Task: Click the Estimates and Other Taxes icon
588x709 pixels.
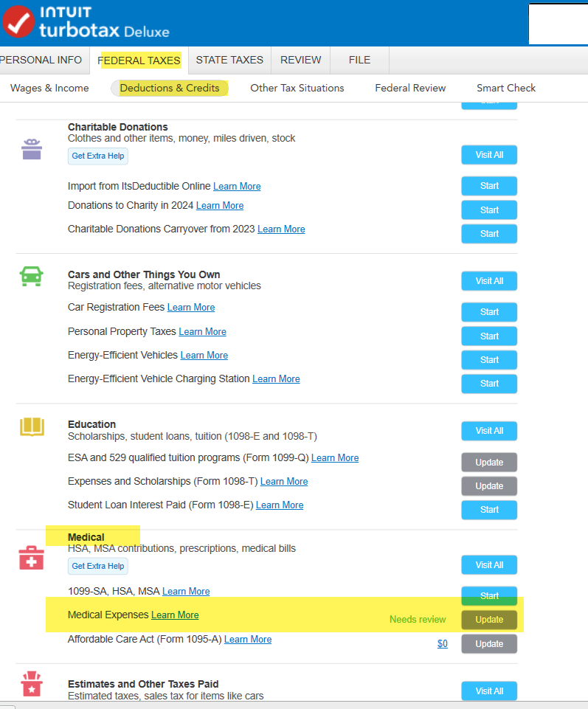Action: click(x=32, y=685)
